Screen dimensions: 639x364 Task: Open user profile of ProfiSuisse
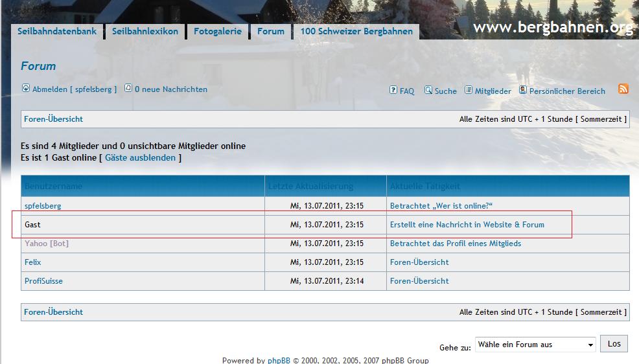click(x=43, y=281)
